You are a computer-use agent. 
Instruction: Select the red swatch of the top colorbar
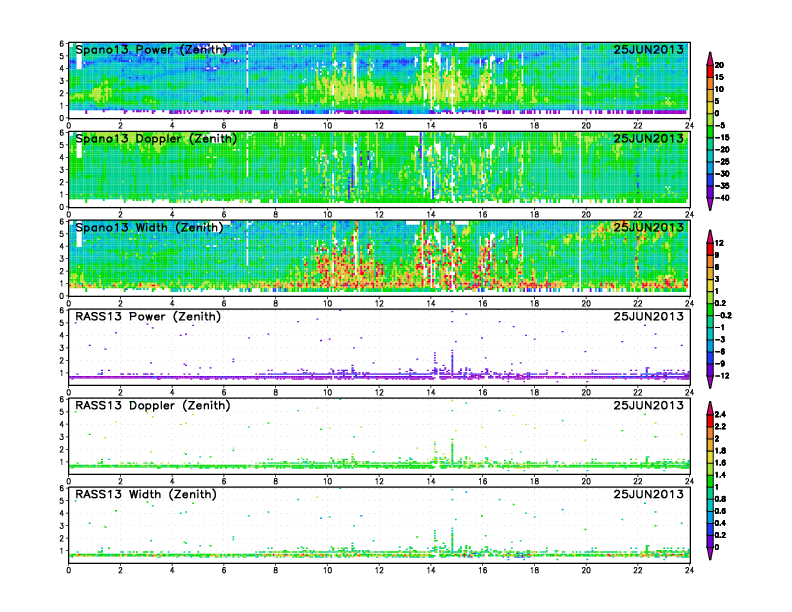click(710, 71)
